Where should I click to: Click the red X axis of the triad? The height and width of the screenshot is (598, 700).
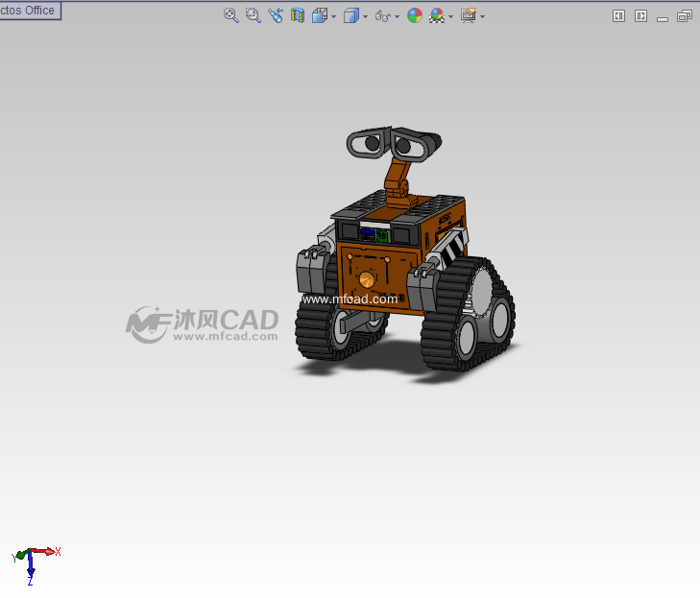pyautogui.click(x=45, y=552)
